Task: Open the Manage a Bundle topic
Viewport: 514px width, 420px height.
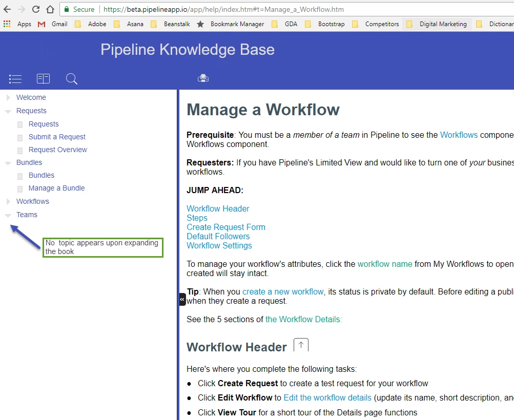Action: (x=57, y=188)
